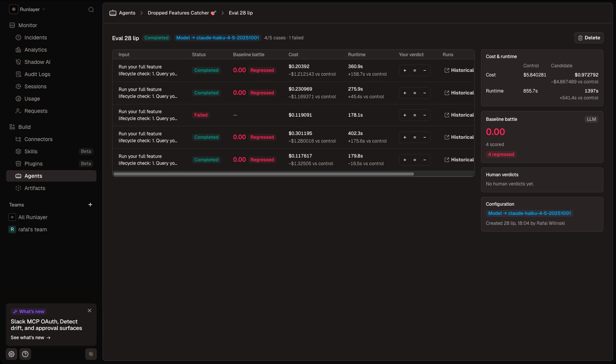Click the Requests icon in sidebar

[18, 111]
